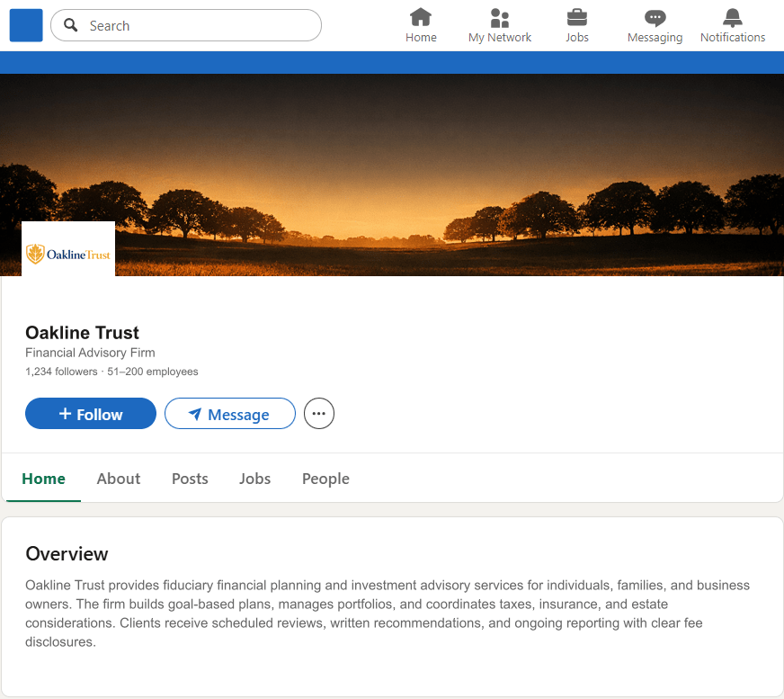The height and width of the screenshot is (699, 784).
Task: Click the blue site logo square
Action: click(x=26, y=25)
